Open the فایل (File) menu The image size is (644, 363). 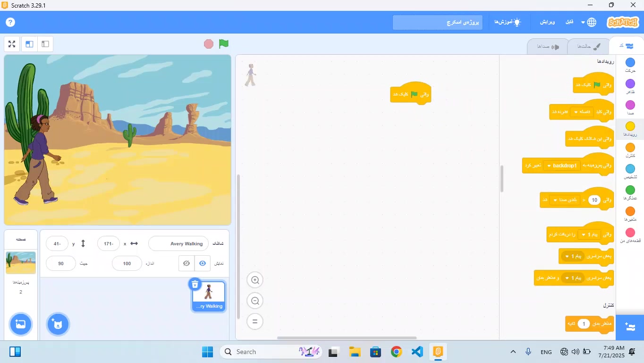coord(569,22)
